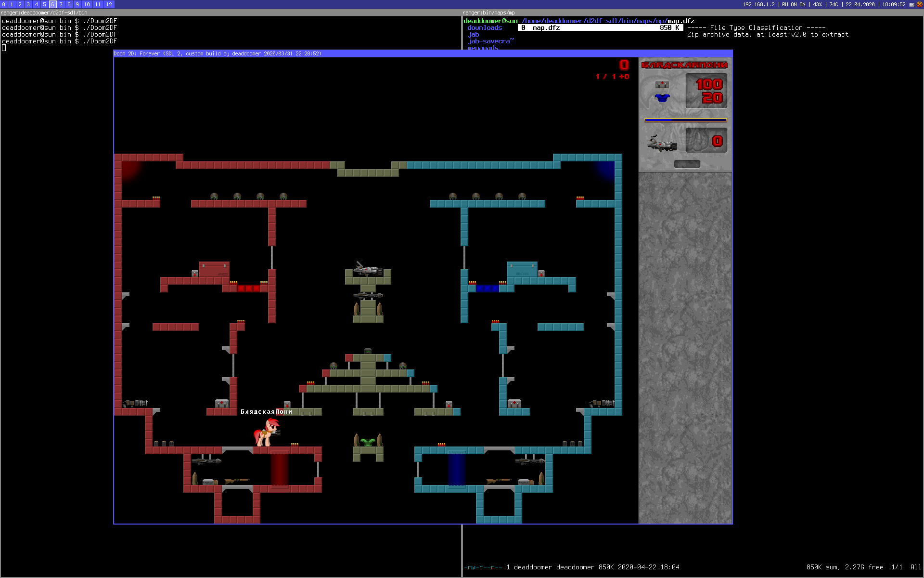Click the red pony player character
The image size is (924, 578).
[x=267, y=432]
